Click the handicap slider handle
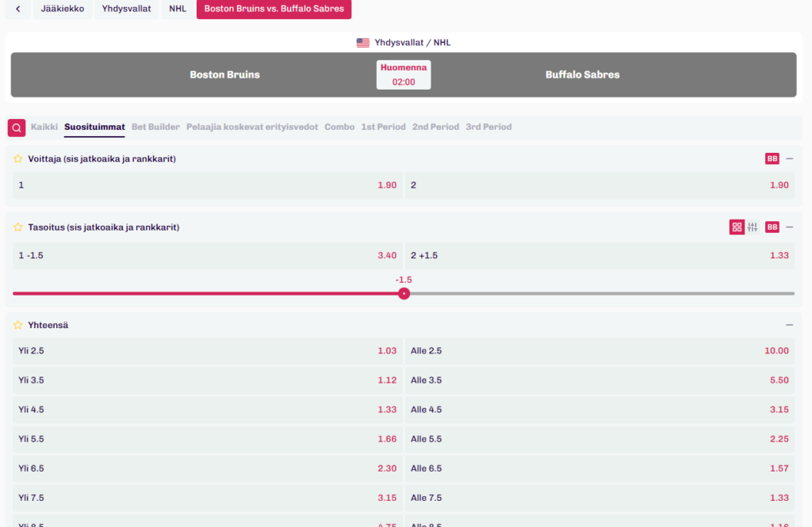The width and height of the screenshot is (812, 527). point(404,293)
